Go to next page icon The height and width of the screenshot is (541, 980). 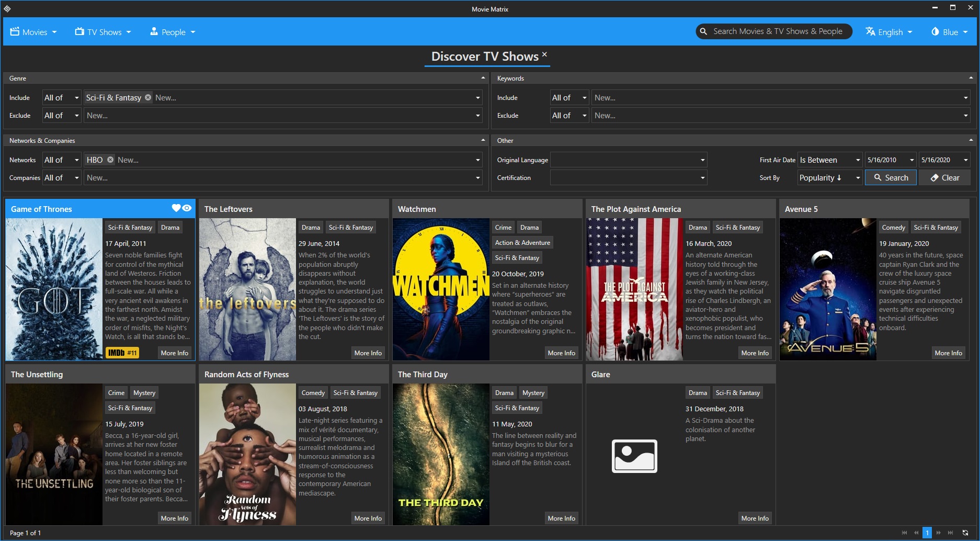pos(939,533)
